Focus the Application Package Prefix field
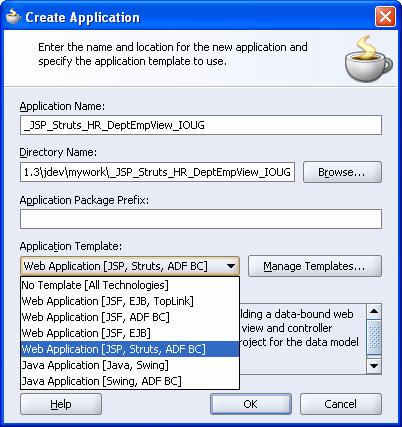 coord(201,219)
